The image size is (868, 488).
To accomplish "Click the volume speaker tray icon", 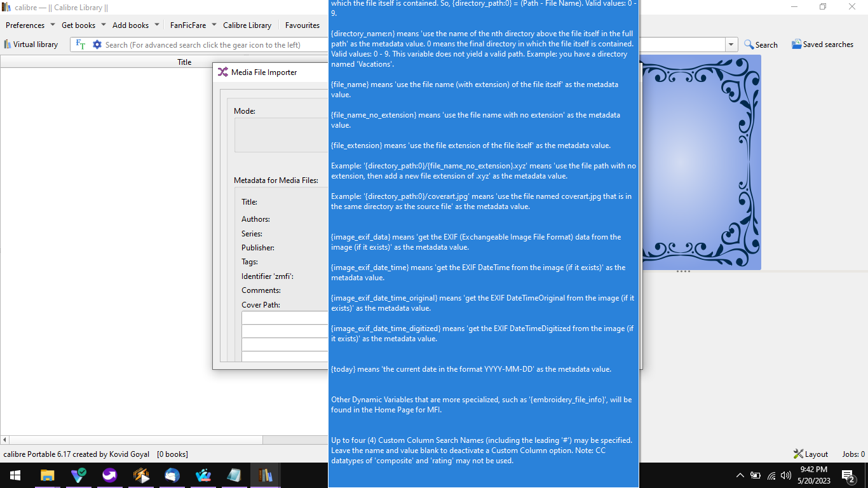I will coord(786,475).
